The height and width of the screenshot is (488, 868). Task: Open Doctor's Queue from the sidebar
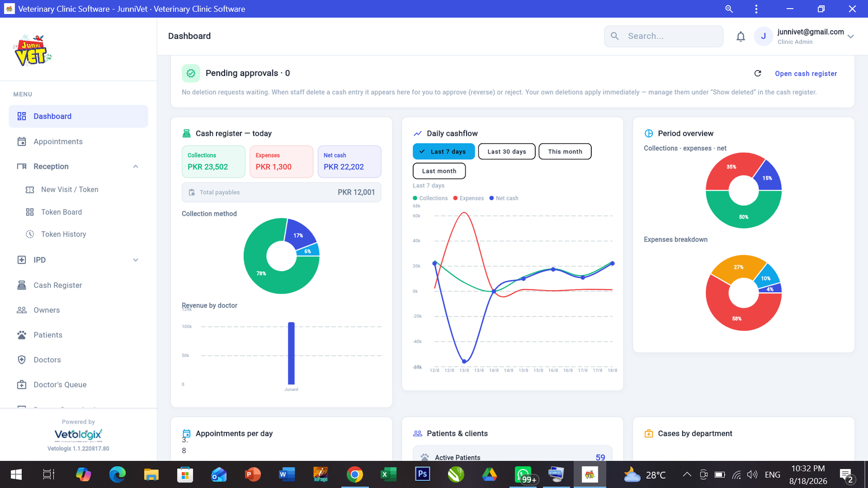click(x=78, y=385)
